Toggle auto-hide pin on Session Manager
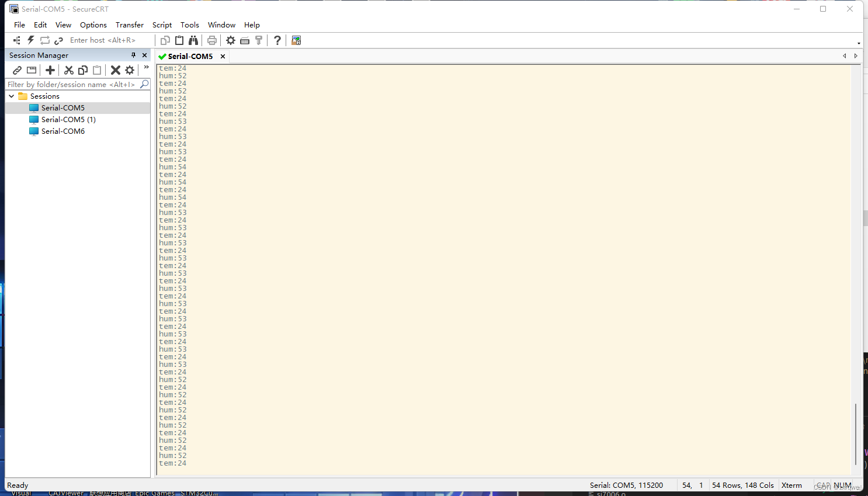 tap(133, 55)
